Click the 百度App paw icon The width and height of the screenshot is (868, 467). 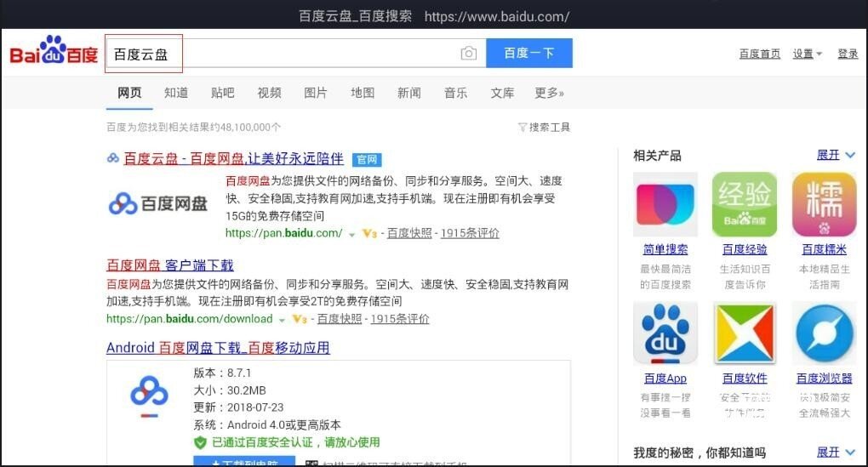point(665,333)
